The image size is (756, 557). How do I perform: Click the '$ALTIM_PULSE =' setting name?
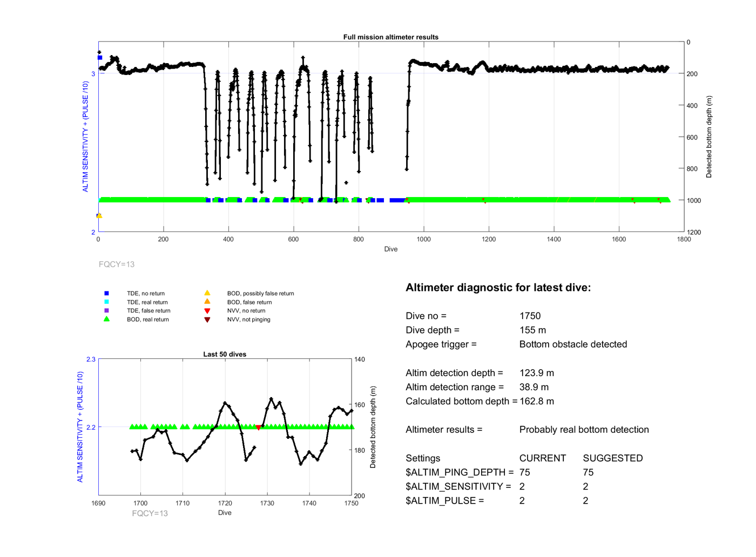445,500
